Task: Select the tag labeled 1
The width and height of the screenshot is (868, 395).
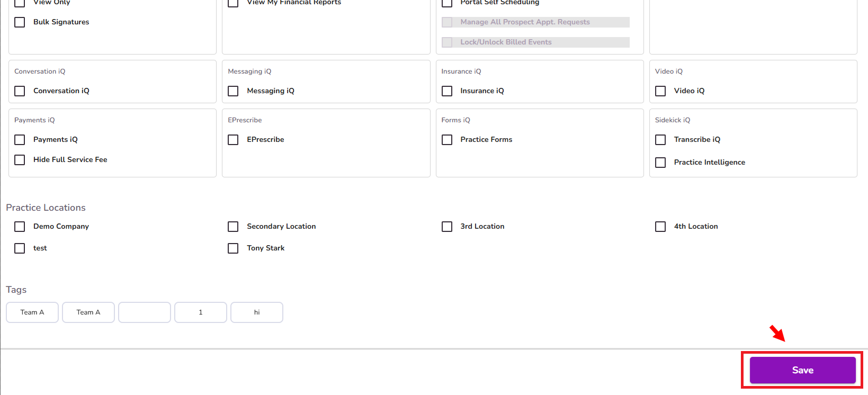Action: tap(201, 312)
